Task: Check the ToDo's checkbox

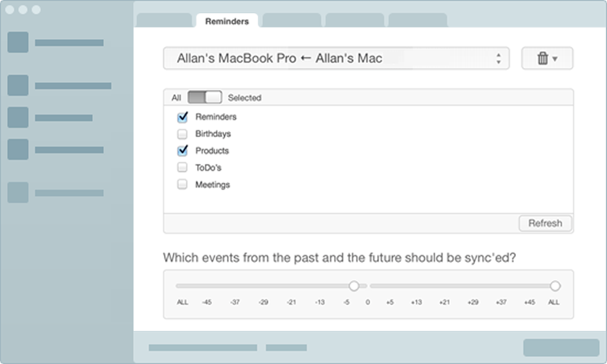Action: [x=182, y=168]
